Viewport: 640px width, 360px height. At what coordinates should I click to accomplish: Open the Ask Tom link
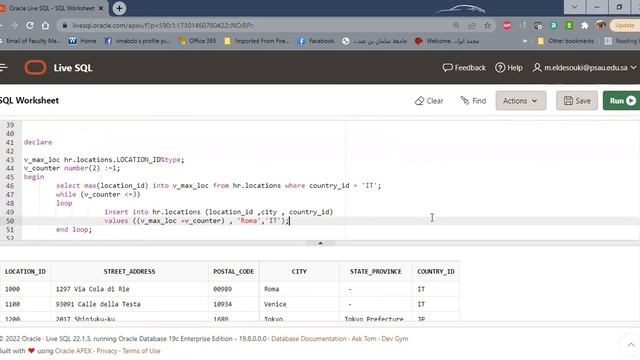(364, 339)
